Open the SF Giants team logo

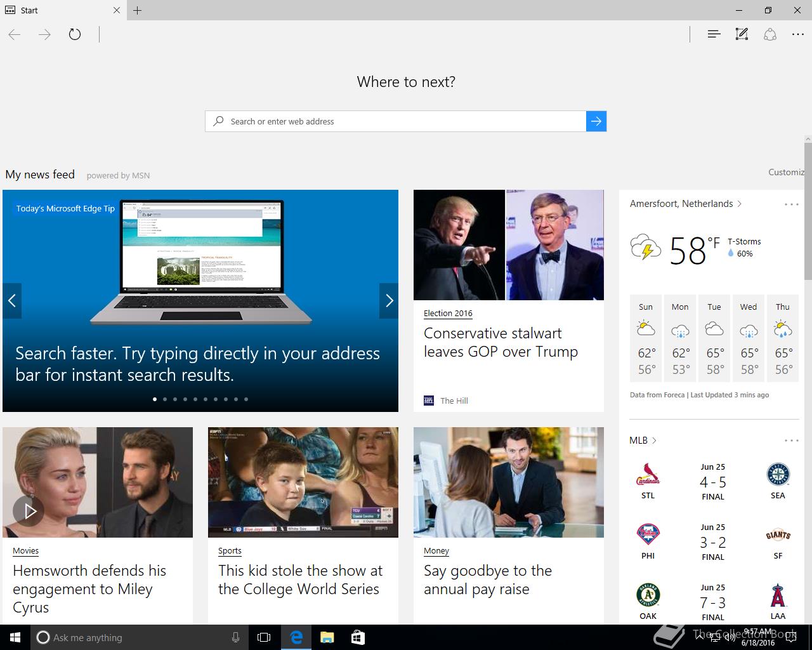point(778,535)
